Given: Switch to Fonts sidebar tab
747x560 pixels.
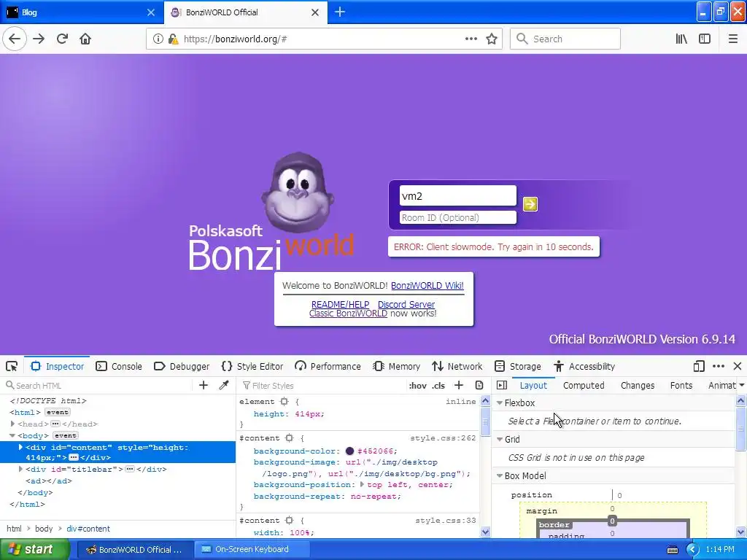Looking at the screenshot, I should point(681,385).
